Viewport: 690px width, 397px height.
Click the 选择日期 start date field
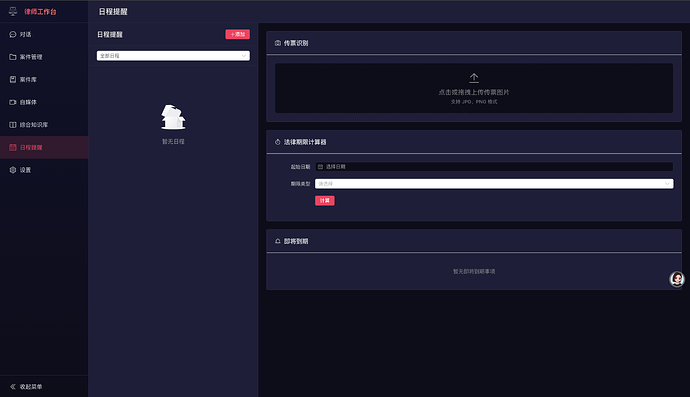[x=494, y=167]
